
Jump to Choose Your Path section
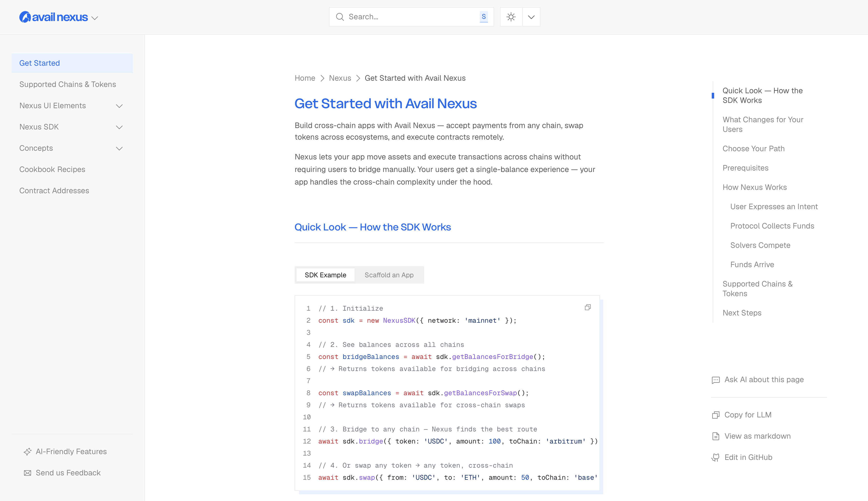(x=754, y=149)
